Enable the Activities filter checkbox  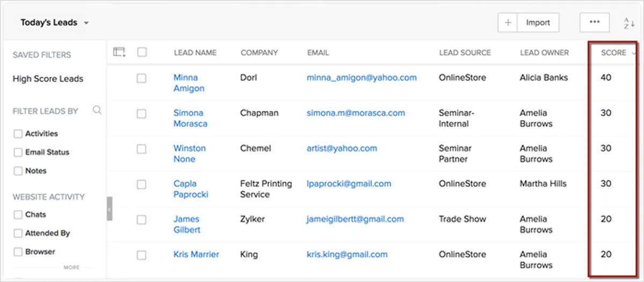(18, 134)
